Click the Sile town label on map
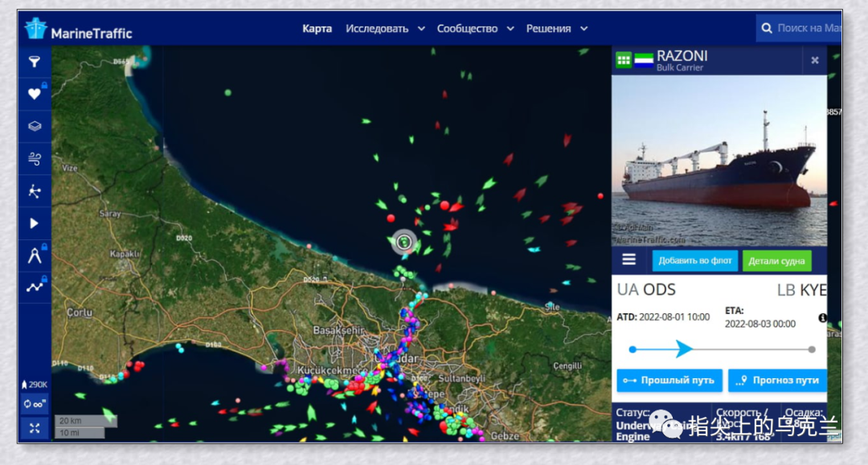This screenshot has height=465, width=868. pyautogui.click(x=552, y=306)
